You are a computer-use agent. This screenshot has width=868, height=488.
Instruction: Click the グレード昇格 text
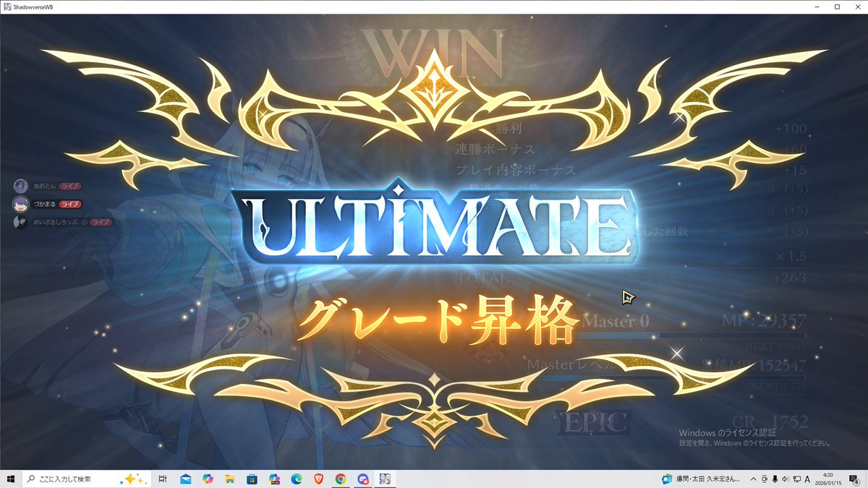437,320
